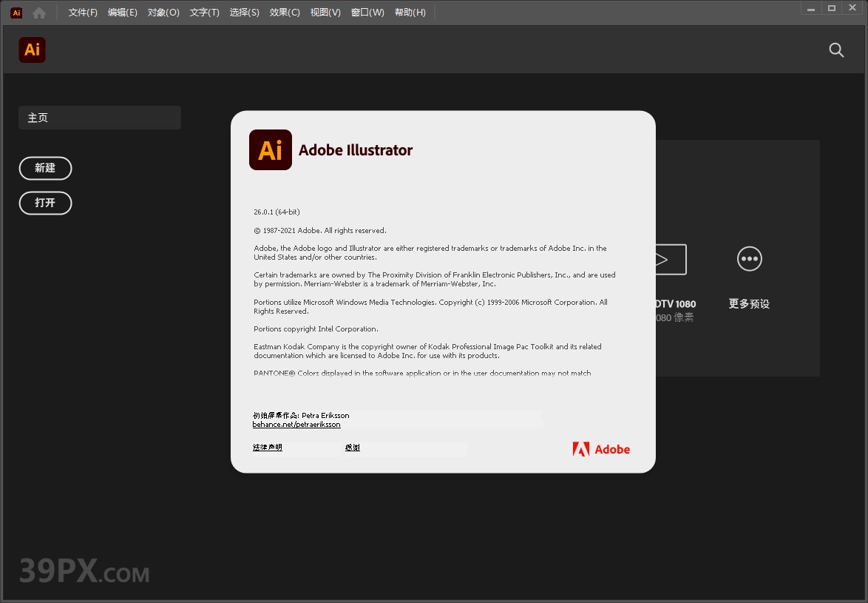Click the 新建 button

click(45, 169)
